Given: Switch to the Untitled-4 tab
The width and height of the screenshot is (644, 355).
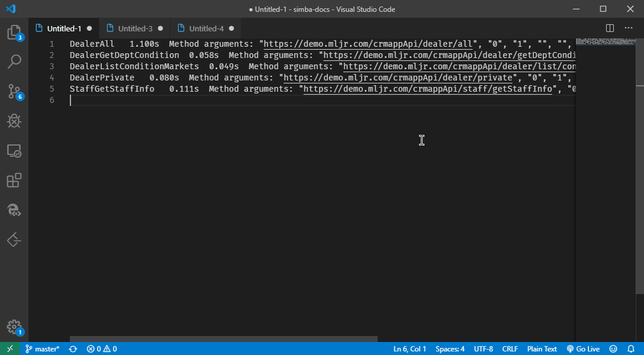Looking at the screenshot, I should point(205,27).
